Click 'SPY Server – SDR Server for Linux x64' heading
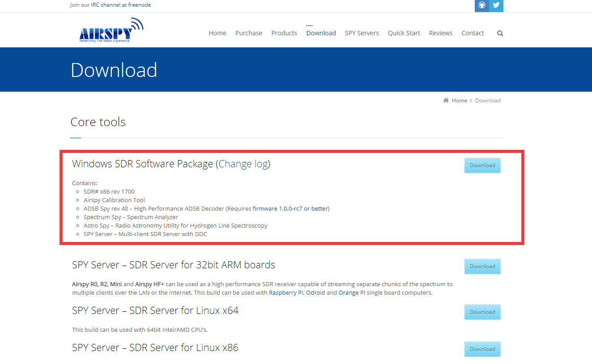This screenshot has width=592, height=364. [x=155, y=310]
